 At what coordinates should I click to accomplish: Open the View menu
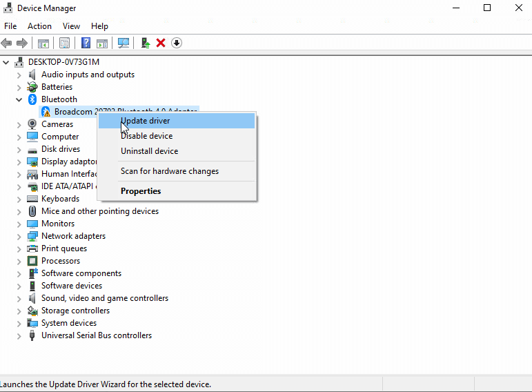(71, 26)
